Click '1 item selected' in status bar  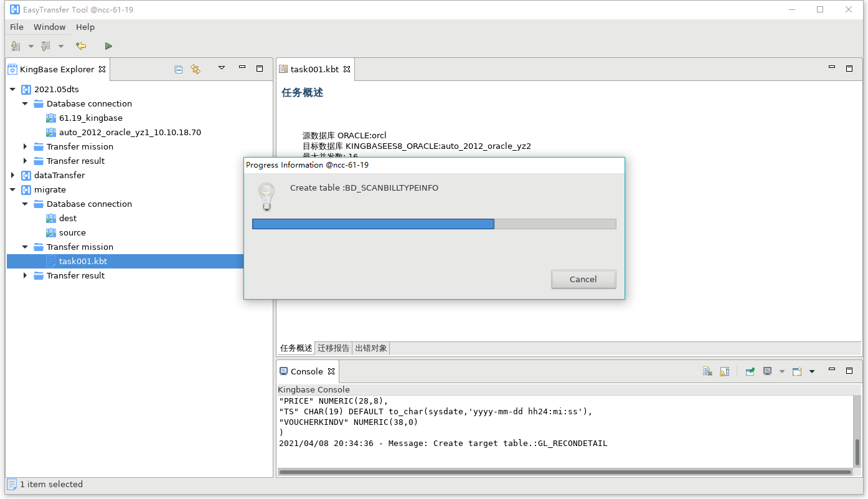[x=51, y=485]
